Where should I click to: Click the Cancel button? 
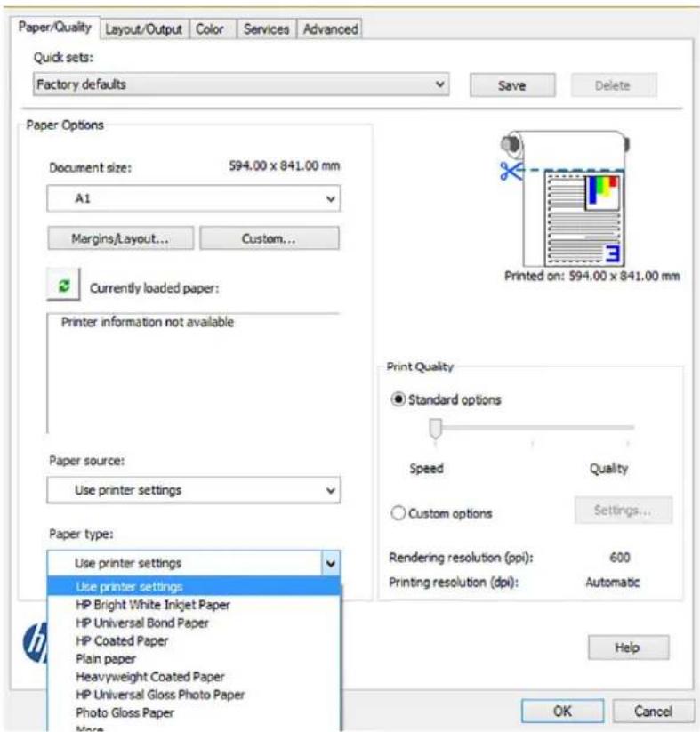[x=652, y=711]
